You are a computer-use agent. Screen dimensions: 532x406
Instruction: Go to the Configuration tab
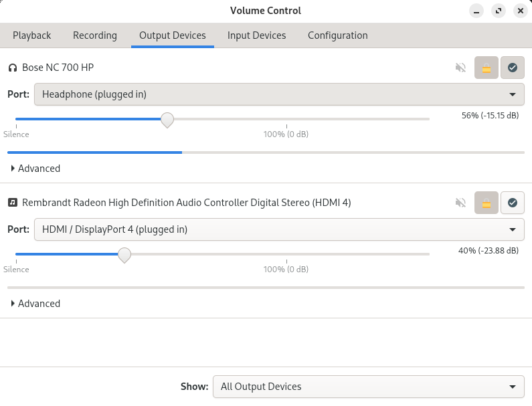337,35
